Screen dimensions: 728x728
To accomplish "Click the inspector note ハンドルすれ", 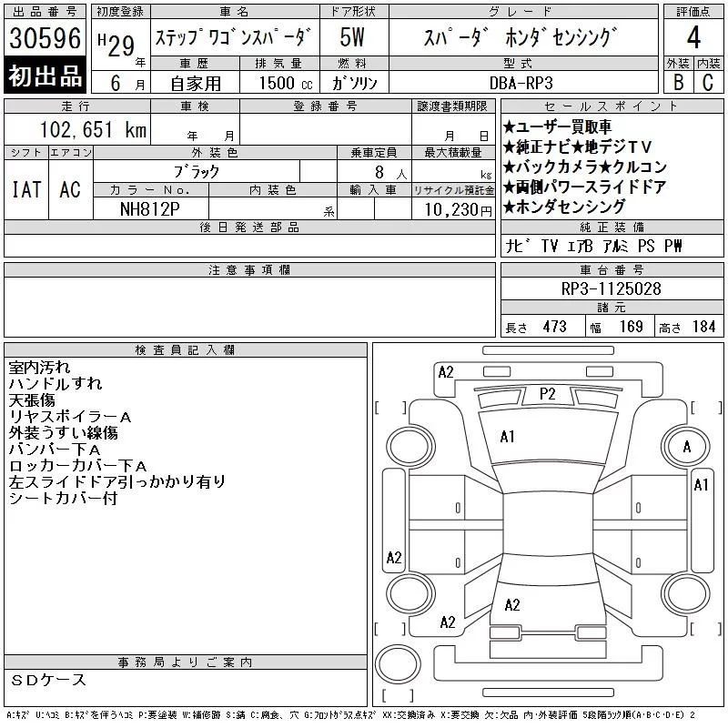I will tap(56, 383).
